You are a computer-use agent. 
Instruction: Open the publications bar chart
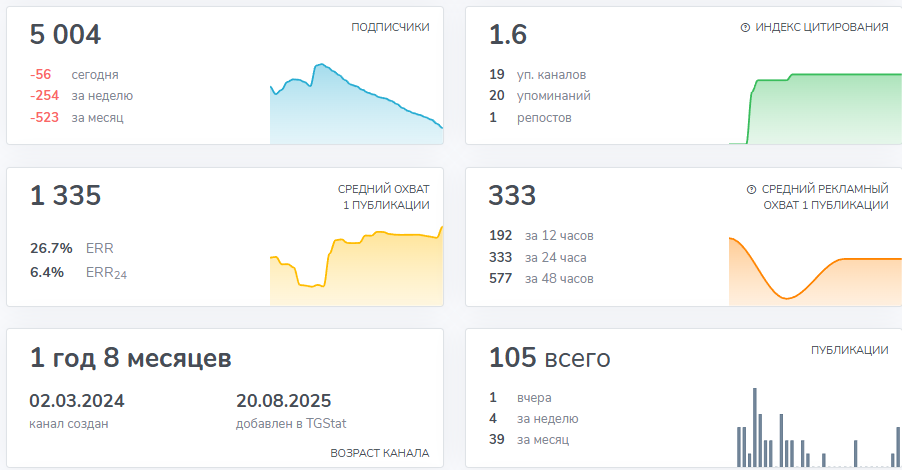[x=815, y=430]
